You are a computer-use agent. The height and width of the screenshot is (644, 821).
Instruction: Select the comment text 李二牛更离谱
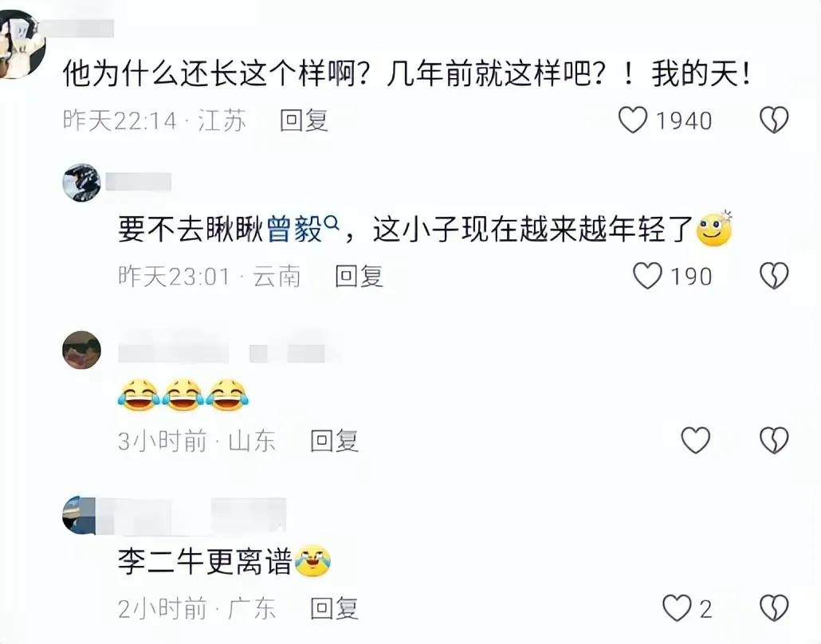205,563
